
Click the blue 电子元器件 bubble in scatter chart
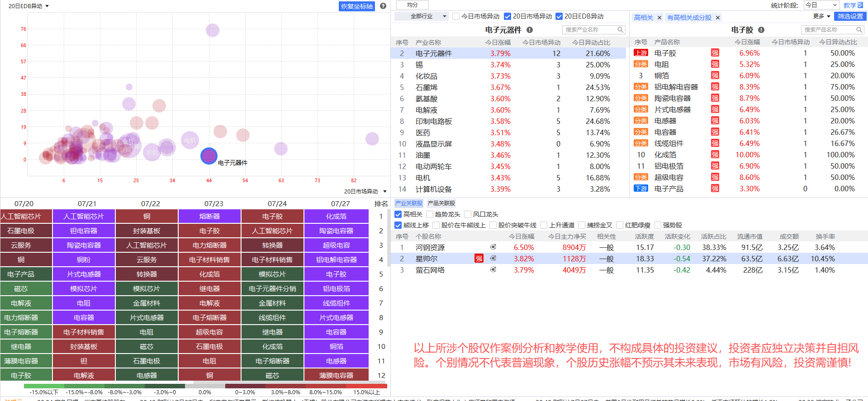tap(209, 156)
